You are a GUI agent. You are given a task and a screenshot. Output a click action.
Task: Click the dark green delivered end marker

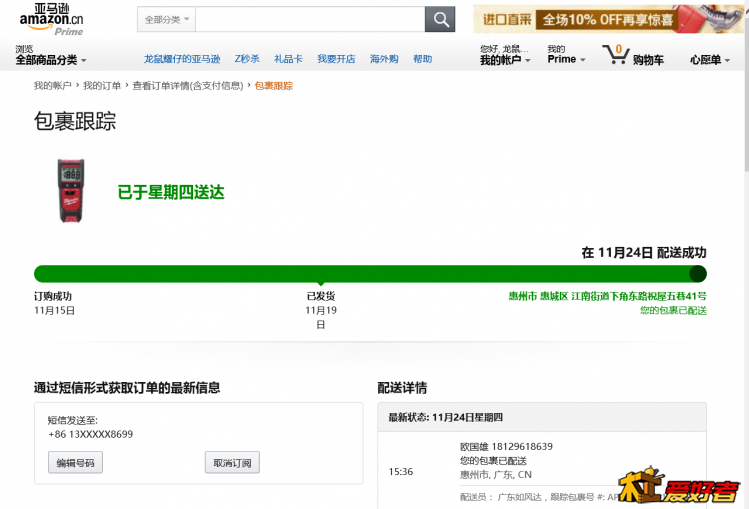pos(698,274)
